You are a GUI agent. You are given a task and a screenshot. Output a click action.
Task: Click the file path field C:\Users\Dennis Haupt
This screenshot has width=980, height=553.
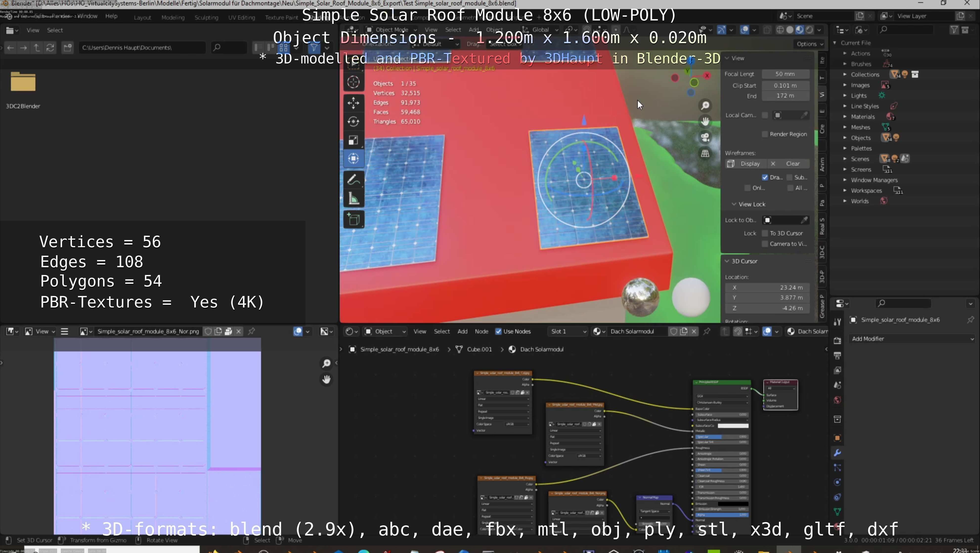142,47
